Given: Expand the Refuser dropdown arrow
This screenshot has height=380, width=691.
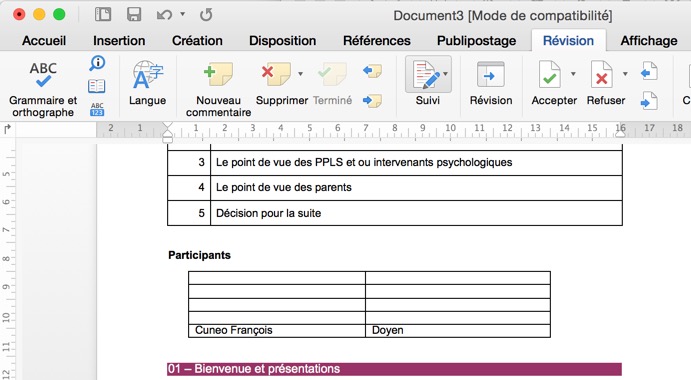Looking at the screenshot, I should point(625,74).
